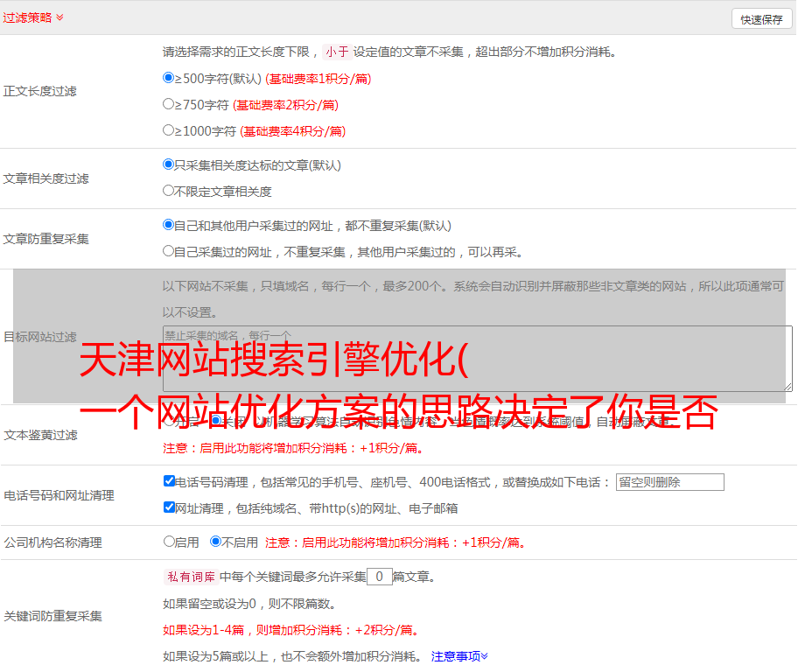Enable 公司机构名称清理 with 启用 radio
Screen dimensions: 798x672
tap(170, 542)
